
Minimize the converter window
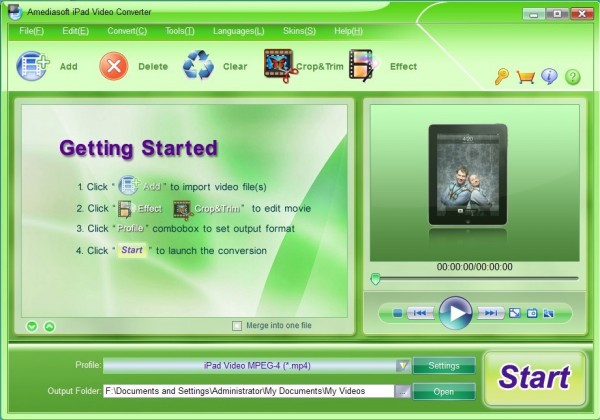[533, 14]
